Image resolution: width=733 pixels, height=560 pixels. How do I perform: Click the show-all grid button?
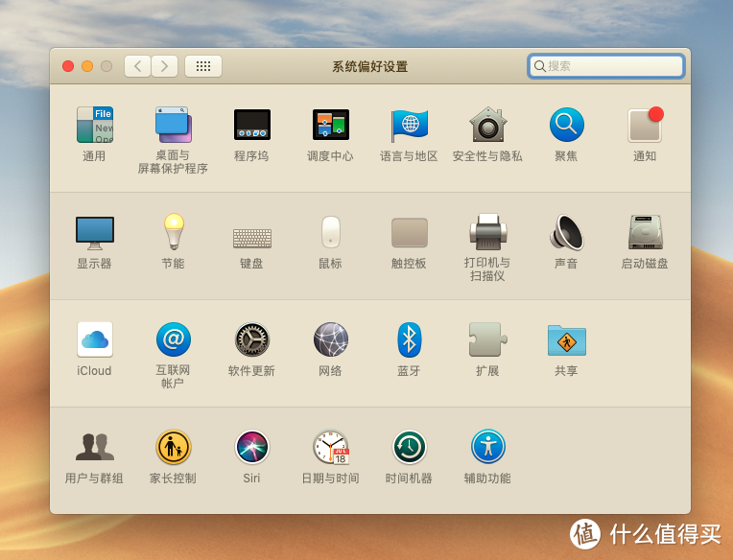coord(203,66)
